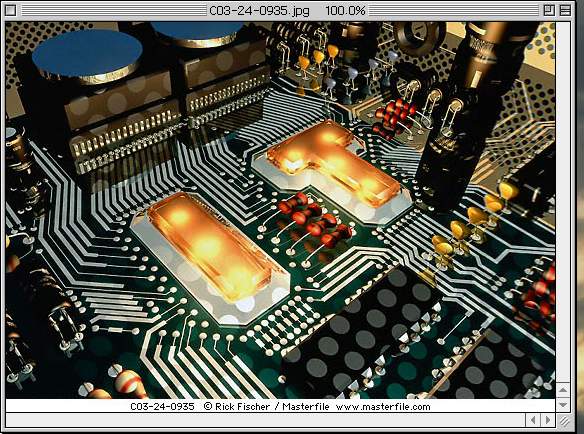Click the vertical scrollbar up arrow
The height and width of the screenshot is (434, 584).
(563, 390)
